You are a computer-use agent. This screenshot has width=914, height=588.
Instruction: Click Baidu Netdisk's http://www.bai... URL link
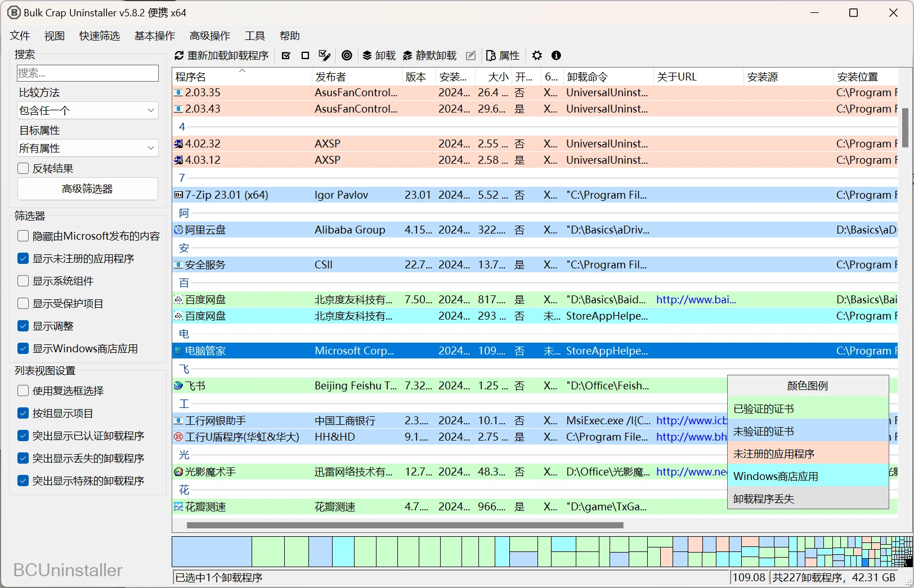point(696,299)
